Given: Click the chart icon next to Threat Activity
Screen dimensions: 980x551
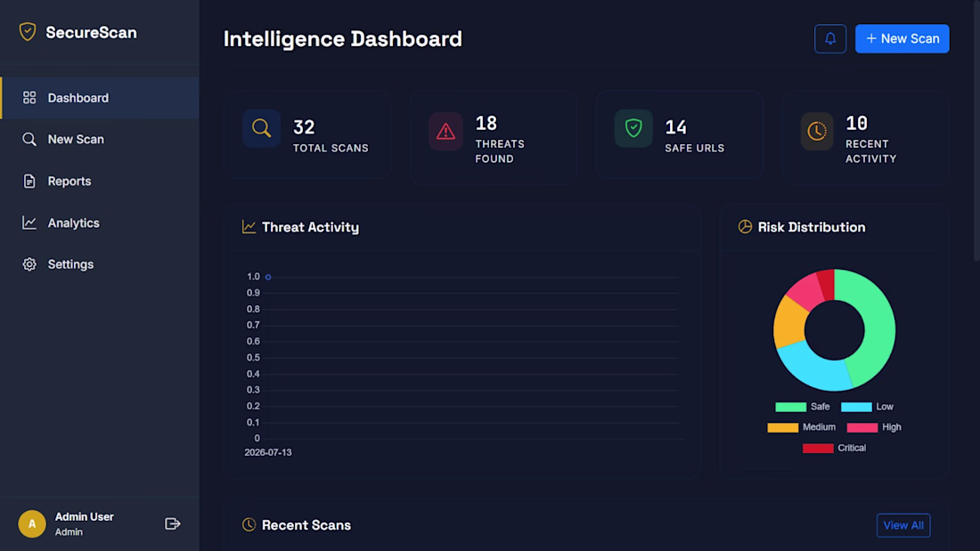Looking at the screenshot, I should pyautogui.click(x=249, y=227).
